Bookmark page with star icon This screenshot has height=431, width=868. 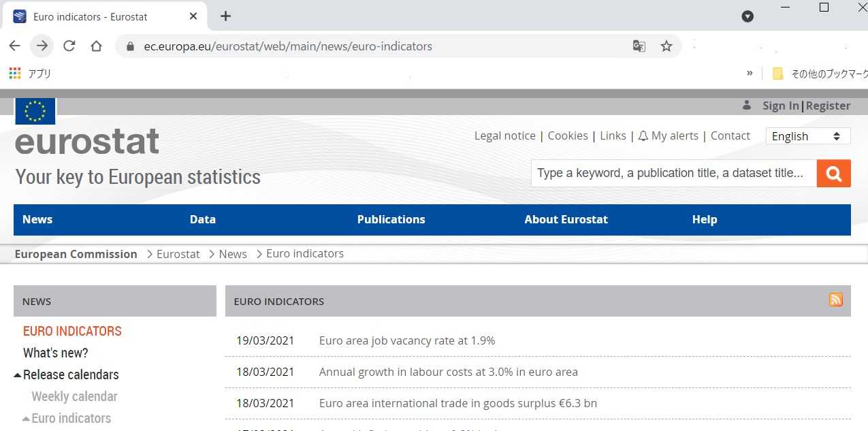(x=666, y=46)
